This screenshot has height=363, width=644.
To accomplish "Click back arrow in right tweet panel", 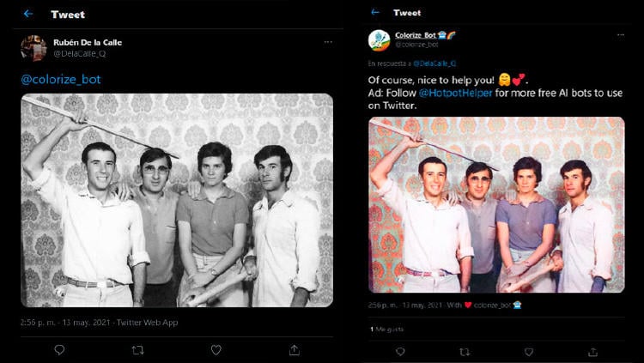I will click(x=375, y=13).
